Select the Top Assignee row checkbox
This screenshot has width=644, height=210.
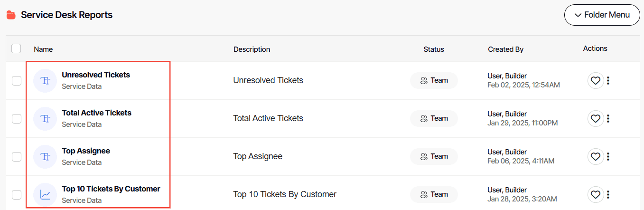(x=17, y=157)
